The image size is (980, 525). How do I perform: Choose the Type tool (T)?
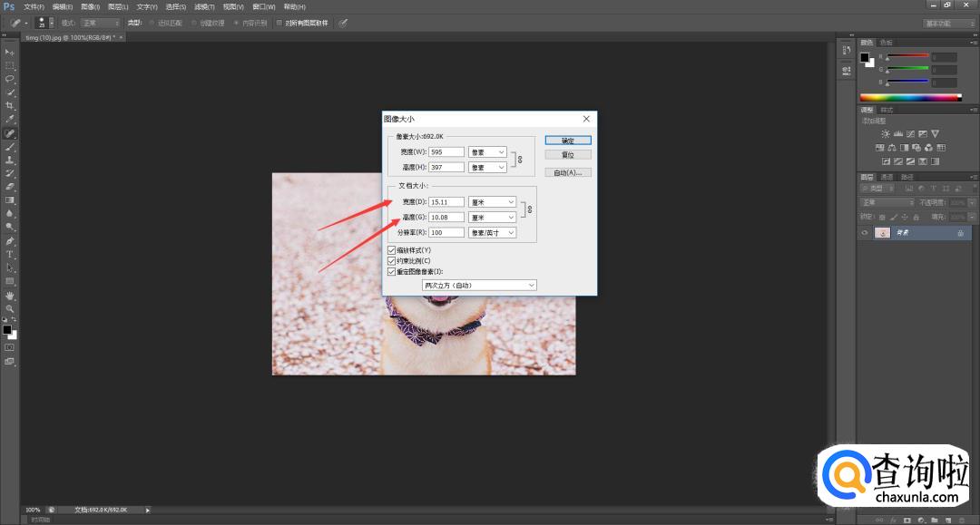(10, 255)
